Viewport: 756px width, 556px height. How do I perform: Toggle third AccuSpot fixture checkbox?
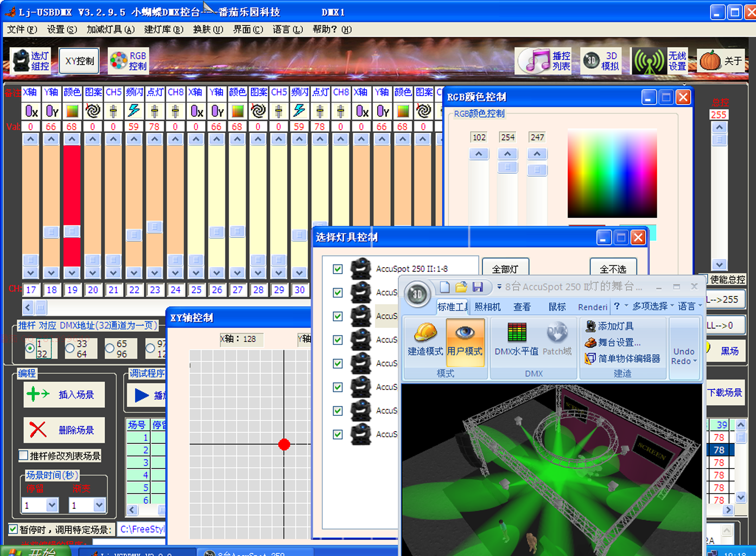pos(338,316)
